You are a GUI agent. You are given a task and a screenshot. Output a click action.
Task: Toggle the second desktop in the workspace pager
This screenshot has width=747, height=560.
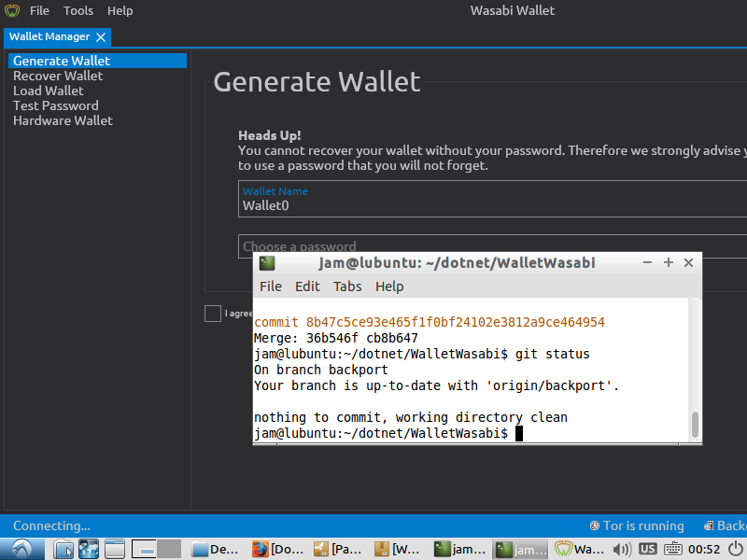(x=169, y=549)
